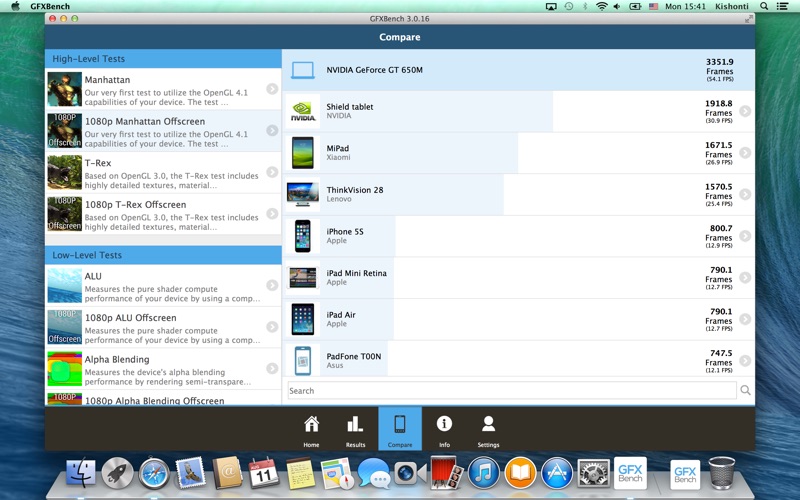Viewport: 800px width, 500px height.
Task: Open the Info tab icon
Action: click(x=444, y=429)
